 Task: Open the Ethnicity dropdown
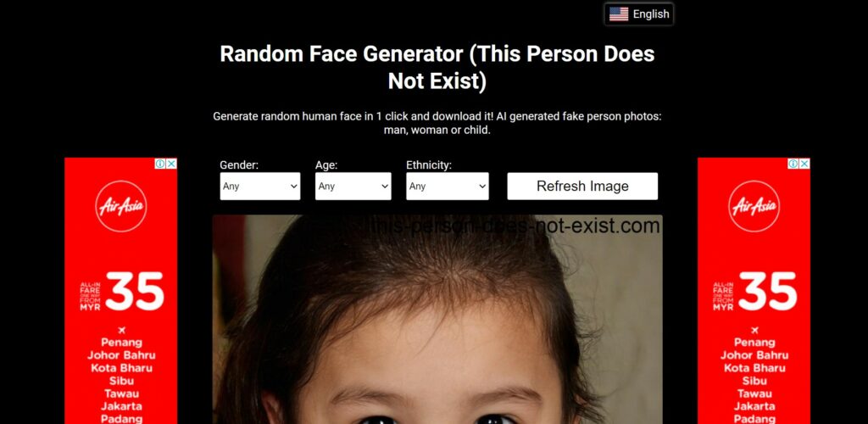point(448,186)
